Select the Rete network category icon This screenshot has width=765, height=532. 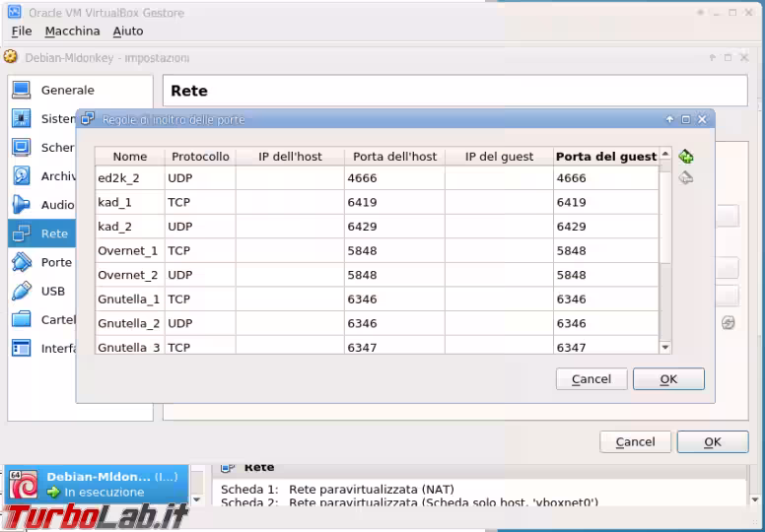(22, 233)
